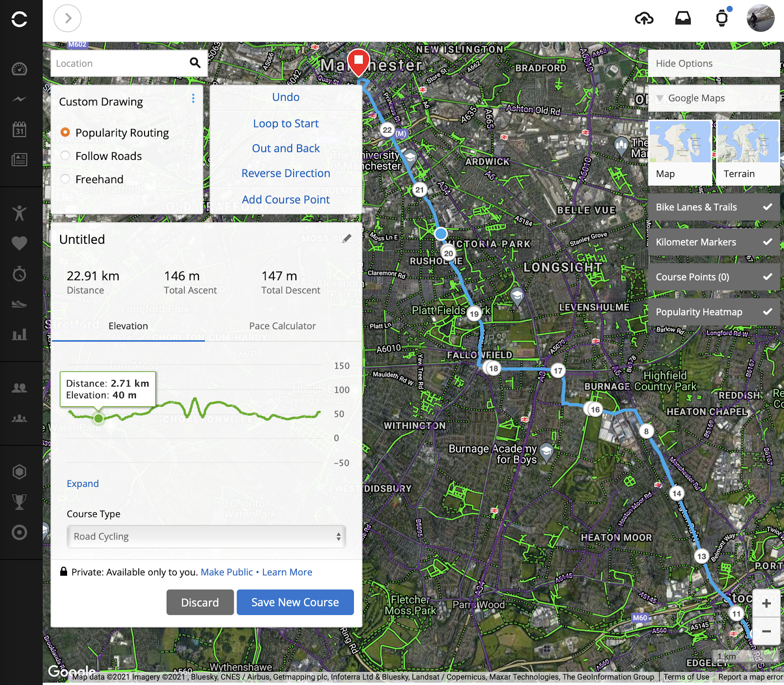
Task: Open the Custom Drawing three-dot menu
Action: coord(193,99)
